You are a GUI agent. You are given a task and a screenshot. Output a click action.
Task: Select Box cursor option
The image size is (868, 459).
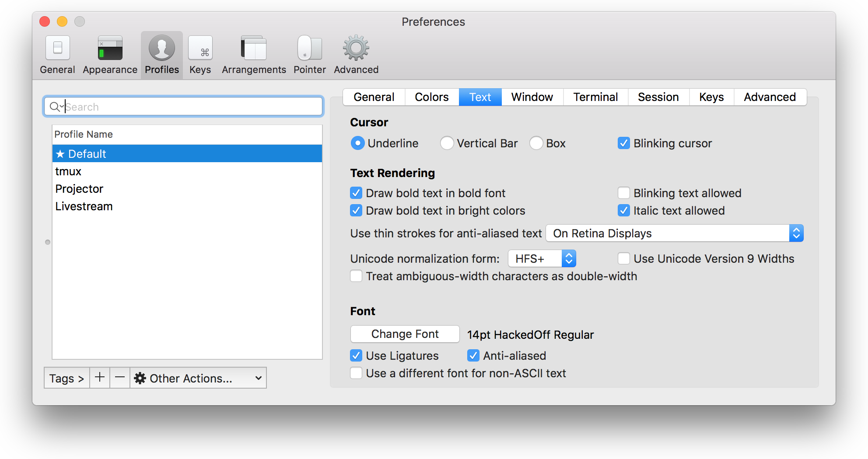click(x=536, y=143)
